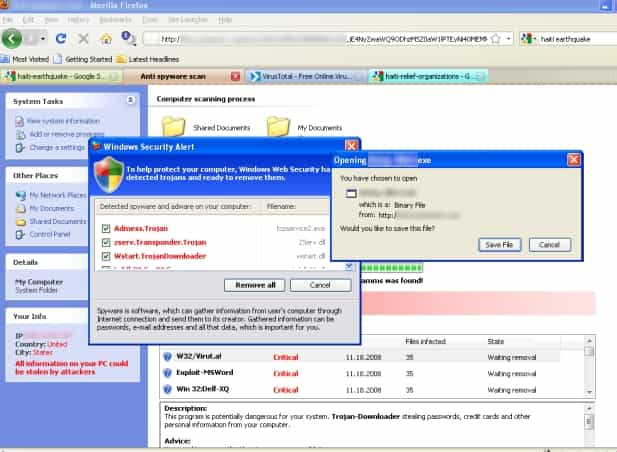Click the green Back navigation button

(x=12, y=39)
